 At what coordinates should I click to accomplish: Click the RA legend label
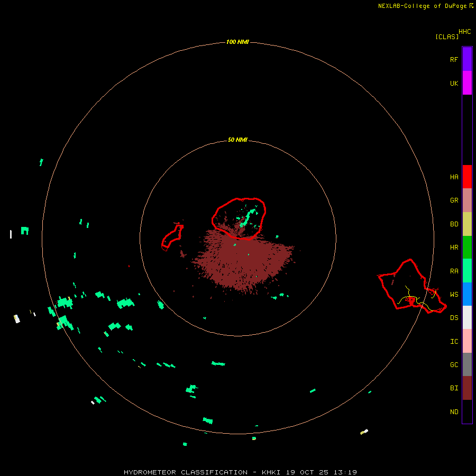click(454, 271)
